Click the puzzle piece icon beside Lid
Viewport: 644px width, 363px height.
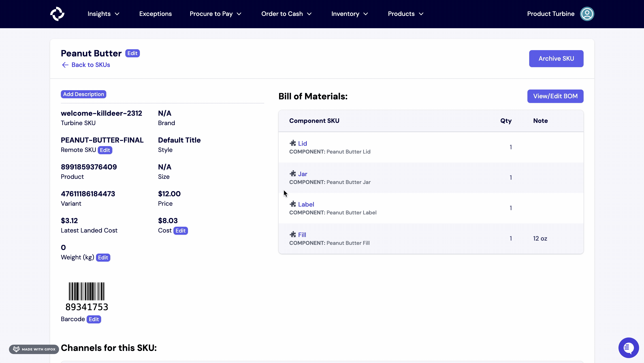292,143
